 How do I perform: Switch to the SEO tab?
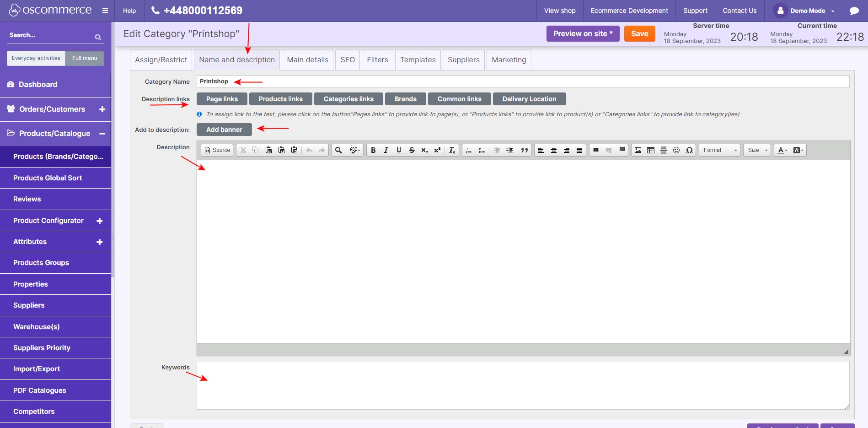[348, 60]
